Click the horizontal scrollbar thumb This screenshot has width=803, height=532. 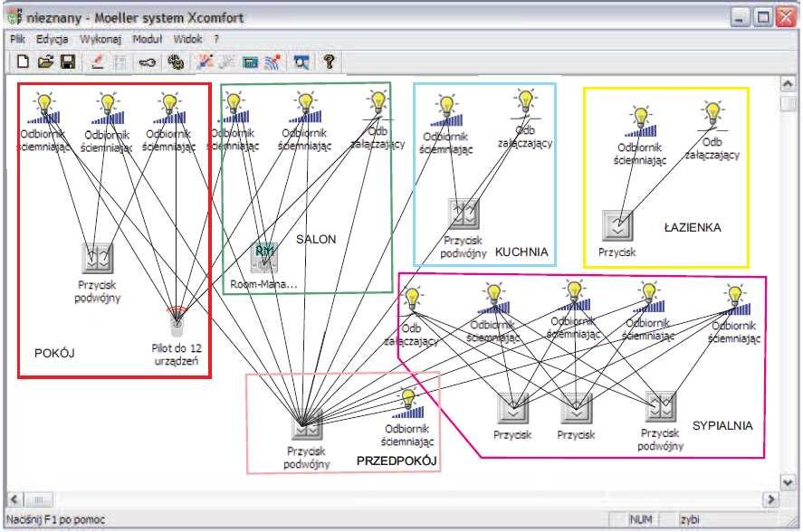38,499
